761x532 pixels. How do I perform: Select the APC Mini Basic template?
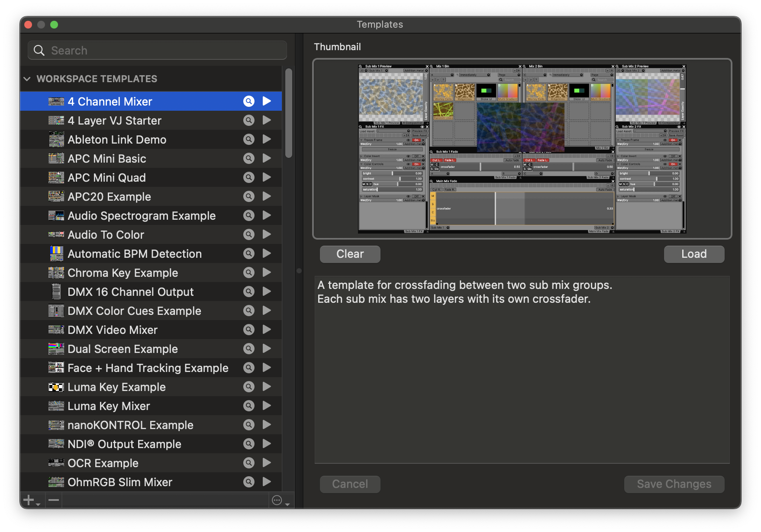click(x=151, y=158)
